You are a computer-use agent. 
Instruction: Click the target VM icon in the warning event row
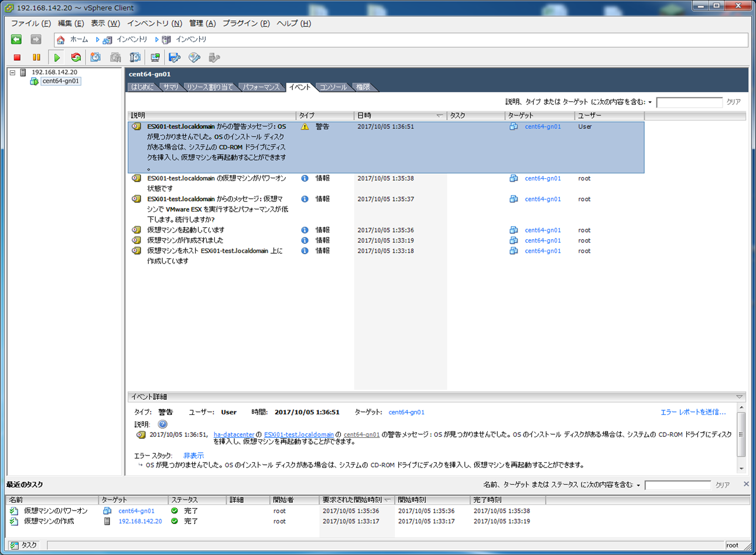(514, 127)
